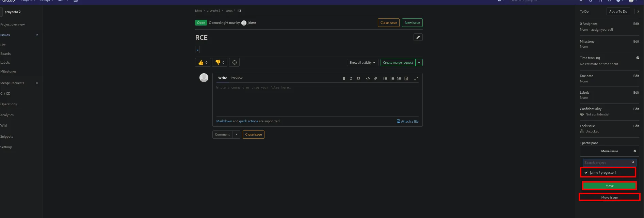Image resolution: width=644 pixels, height=218 pixels.
Task: Switch to Write tab
Action: click(x=223, y=78)
